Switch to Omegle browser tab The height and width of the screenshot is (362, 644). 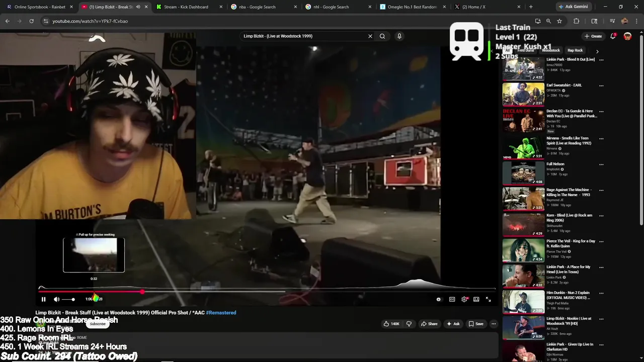[x=413, y=7]
